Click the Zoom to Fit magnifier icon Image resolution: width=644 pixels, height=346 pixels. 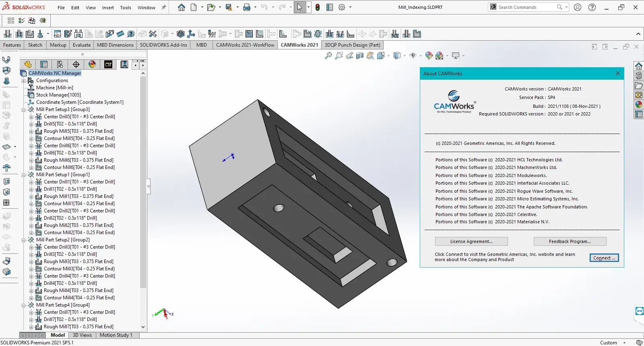pos(328,56)
